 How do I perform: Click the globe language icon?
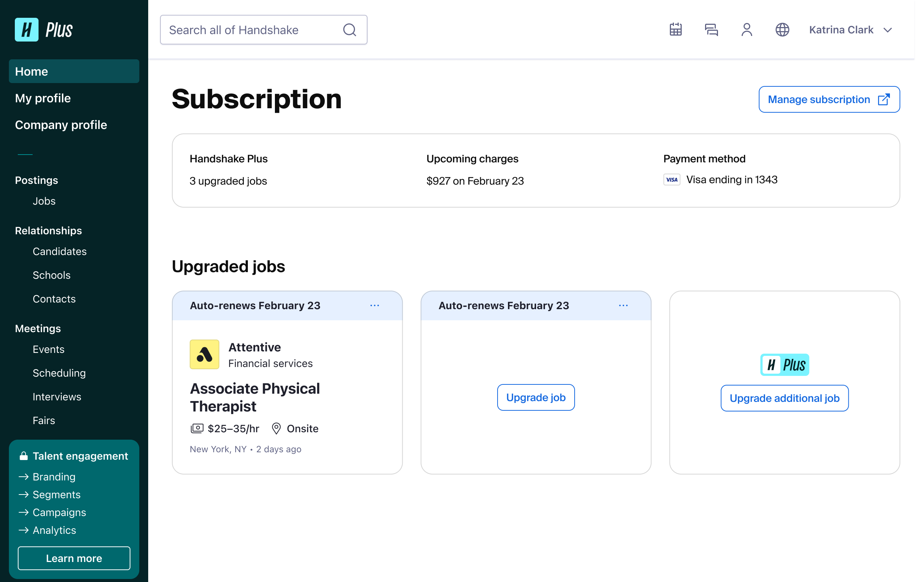(x=782, y=30)
